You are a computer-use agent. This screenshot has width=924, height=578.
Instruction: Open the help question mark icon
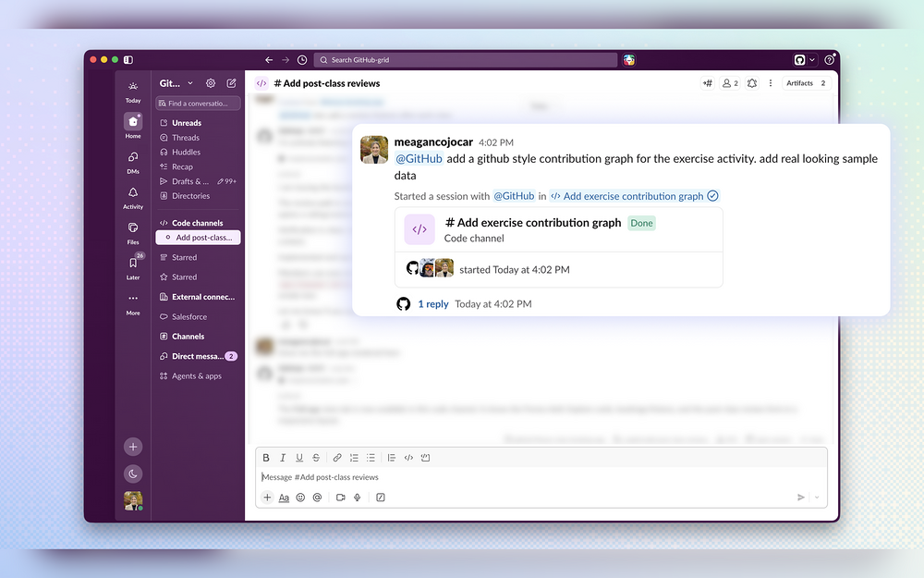coord(829,59)
